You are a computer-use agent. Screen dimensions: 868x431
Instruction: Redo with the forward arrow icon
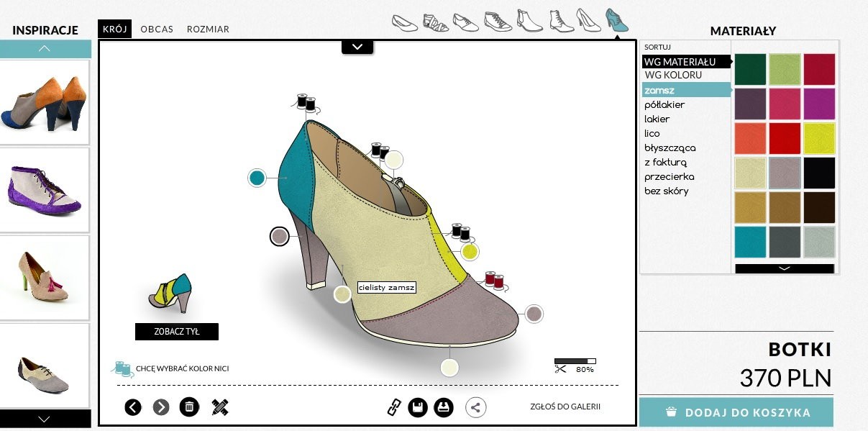161,407
